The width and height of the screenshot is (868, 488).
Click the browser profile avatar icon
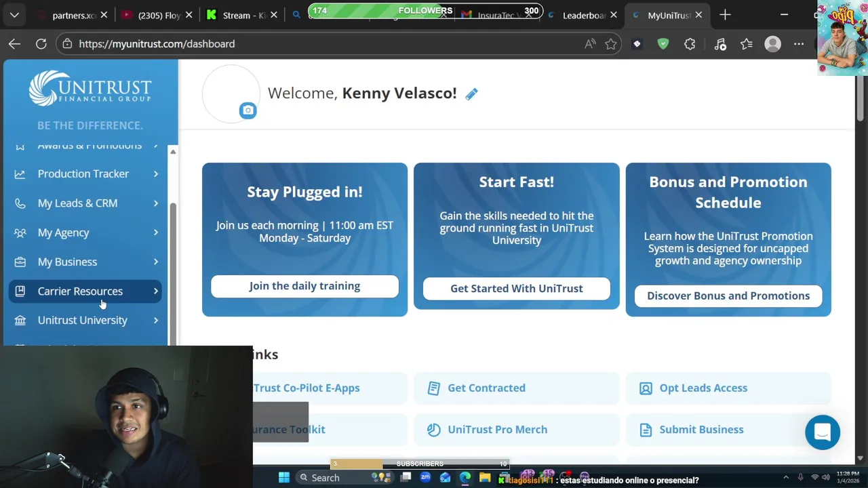click(x=772, y=44)
